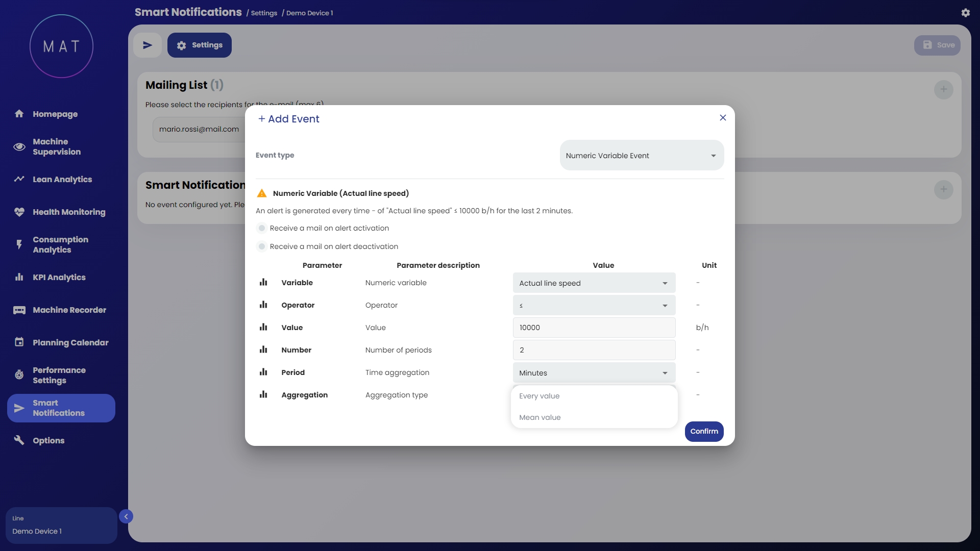Click the Options wrench icon
This screenshot has width=980, height=551.
click(19, 440)
